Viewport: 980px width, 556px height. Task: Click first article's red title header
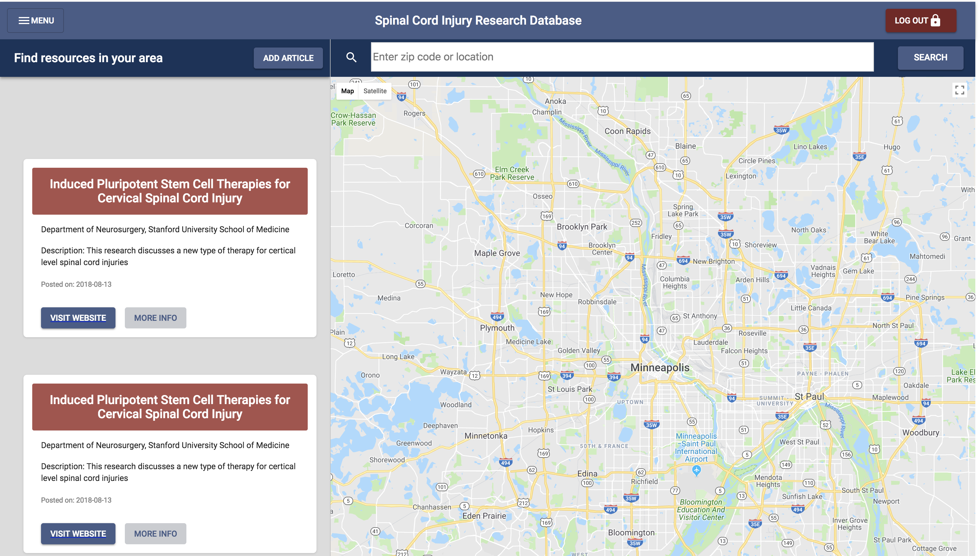click(170, 191)
